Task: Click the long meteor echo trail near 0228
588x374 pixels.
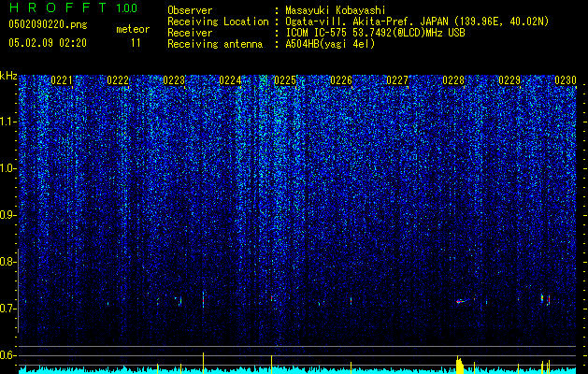Action: click(462, 300)
